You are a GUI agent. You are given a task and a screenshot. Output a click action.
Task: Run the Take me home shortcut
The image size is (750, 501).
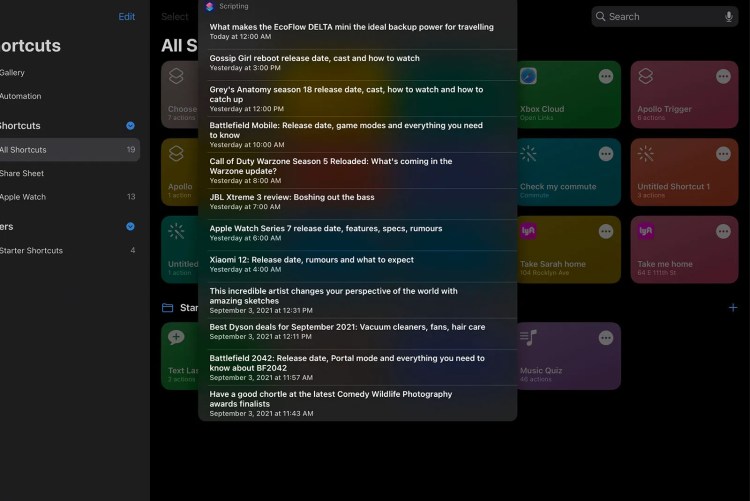coord(684,250)
